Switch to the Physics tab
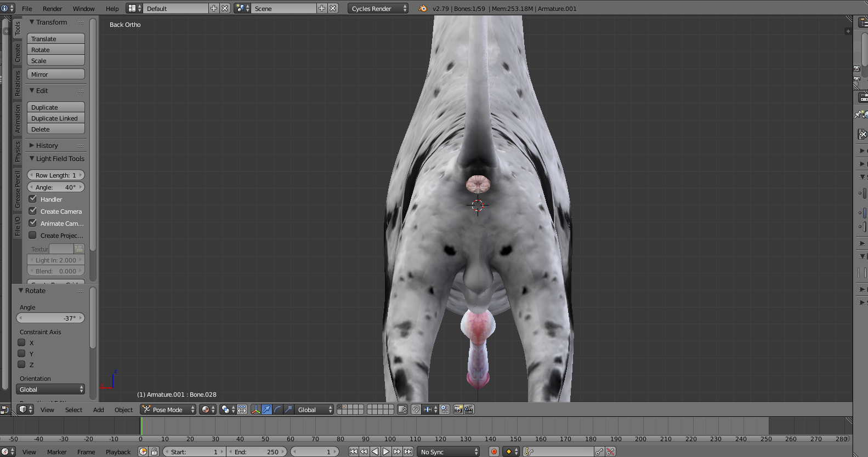The height and width of the screenshot is (457, 868). (x=18, y=151)
